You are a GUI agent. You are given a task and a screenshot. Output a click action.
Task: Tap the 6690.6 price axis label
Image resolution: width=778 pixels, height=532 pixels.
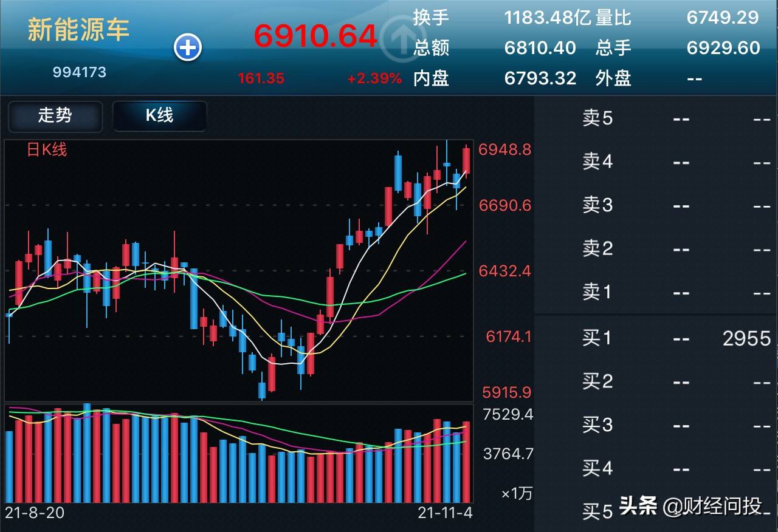505,205
